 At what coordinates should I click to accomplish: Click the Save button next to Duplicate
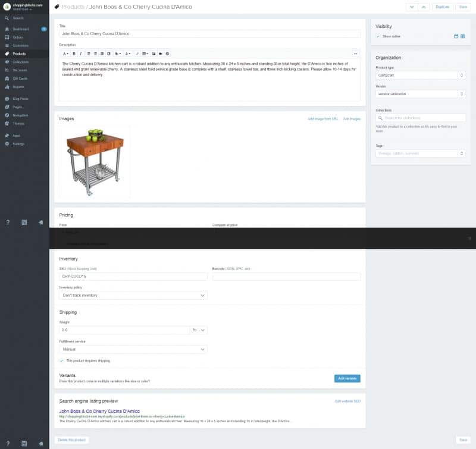463,7
